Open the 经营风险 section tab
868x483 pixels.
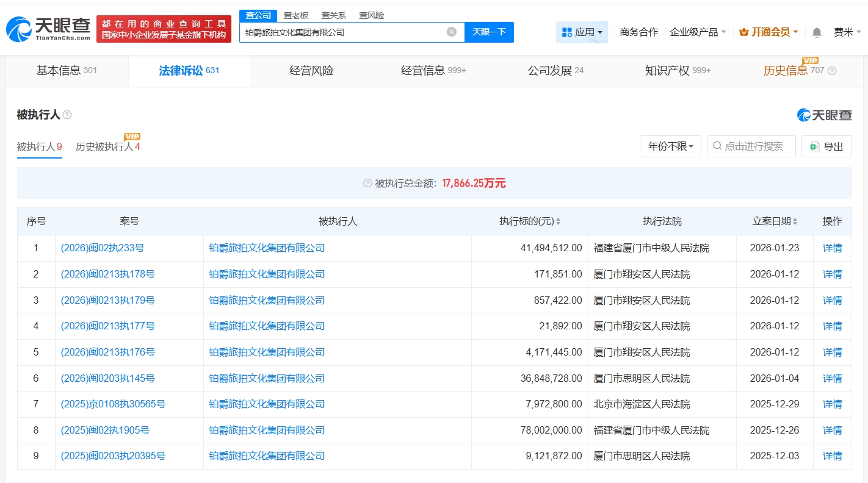(311, 70)
